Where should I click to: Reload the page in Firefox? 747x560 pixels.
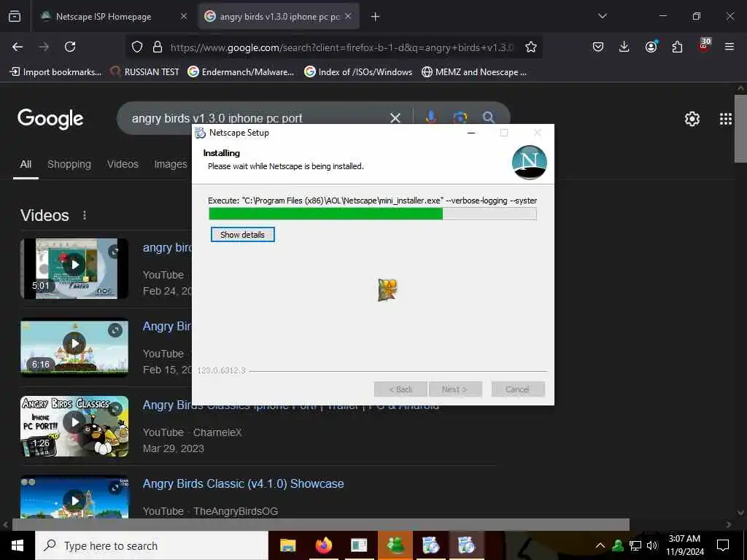point(70,47)
